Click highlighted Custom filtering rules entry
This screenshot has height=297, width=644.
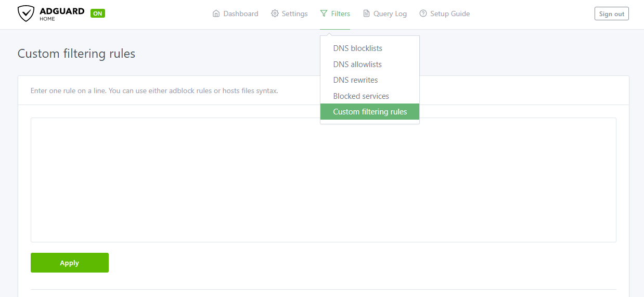click(370, 112)
